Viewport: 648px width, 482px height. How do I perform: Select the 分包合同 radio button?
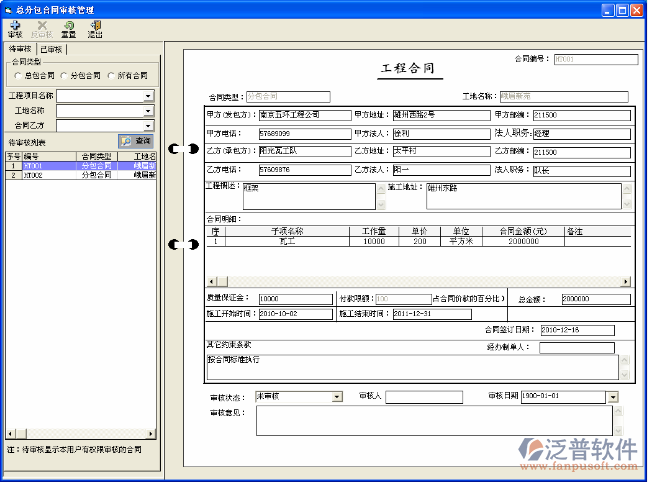(64, 75)
